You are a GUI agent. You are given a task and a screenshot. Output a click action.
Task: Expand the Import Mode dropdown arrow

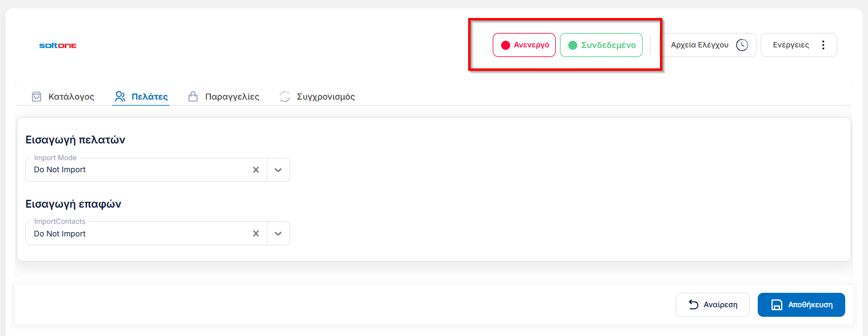tap(278, 170)
